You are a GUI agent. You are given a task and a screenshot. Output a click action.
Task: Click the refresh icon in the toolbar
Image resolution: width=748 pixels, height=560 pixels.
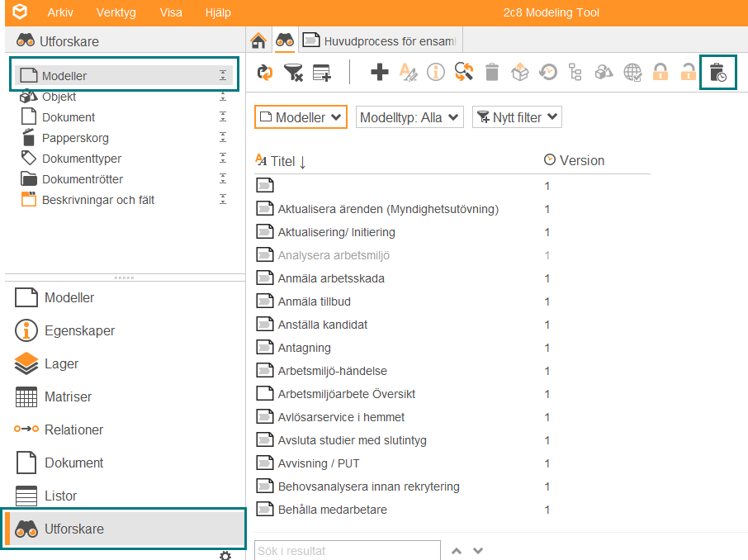(x=265, y=73)
